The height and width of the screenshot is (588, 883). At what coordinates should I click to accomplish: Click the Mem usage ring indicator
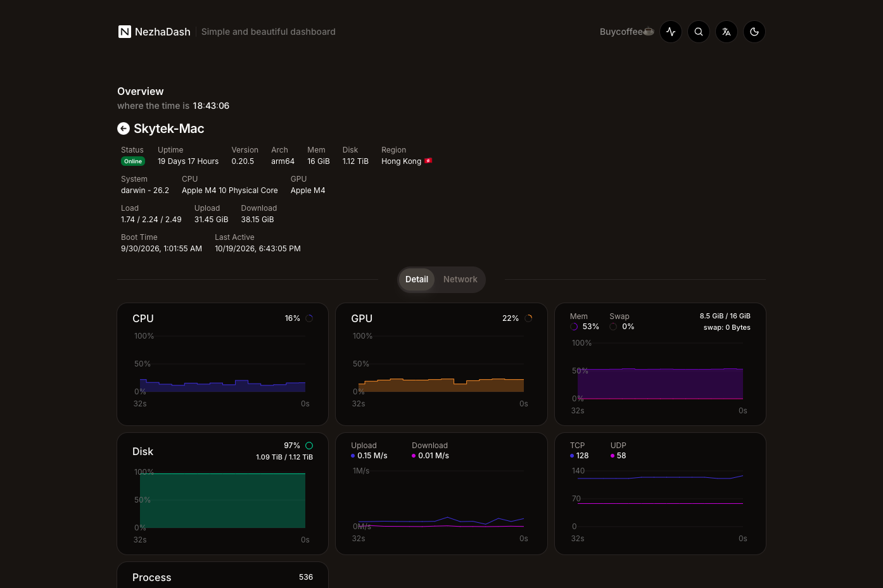coord(574,327)
